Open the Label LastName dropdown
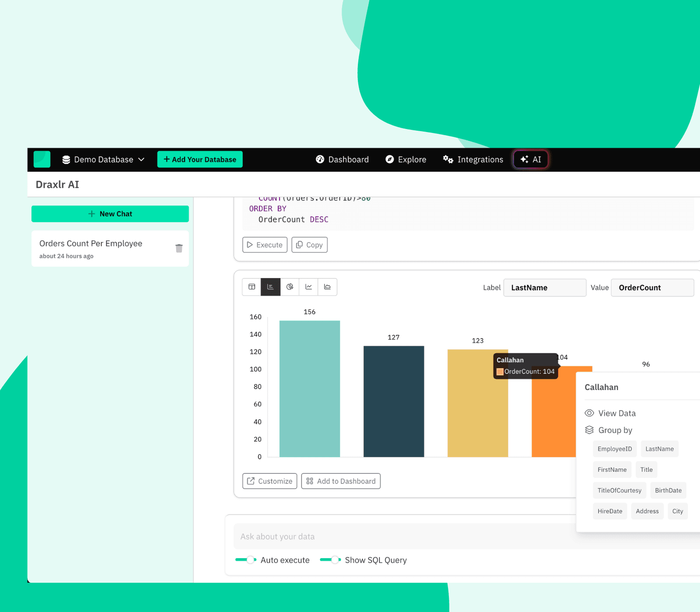The height and width of the screenshot is (612, 700). click(x=544, y=288)
